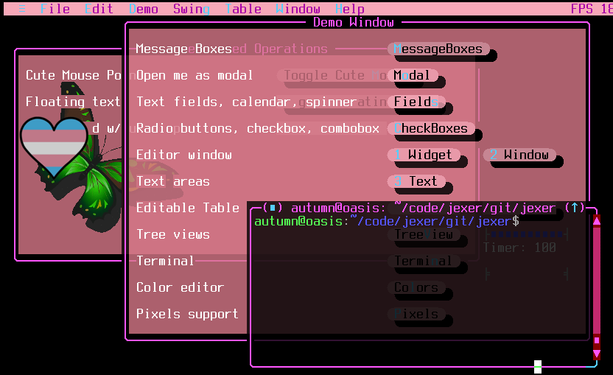Click the FPS counter in menu bar

[591, 9]
